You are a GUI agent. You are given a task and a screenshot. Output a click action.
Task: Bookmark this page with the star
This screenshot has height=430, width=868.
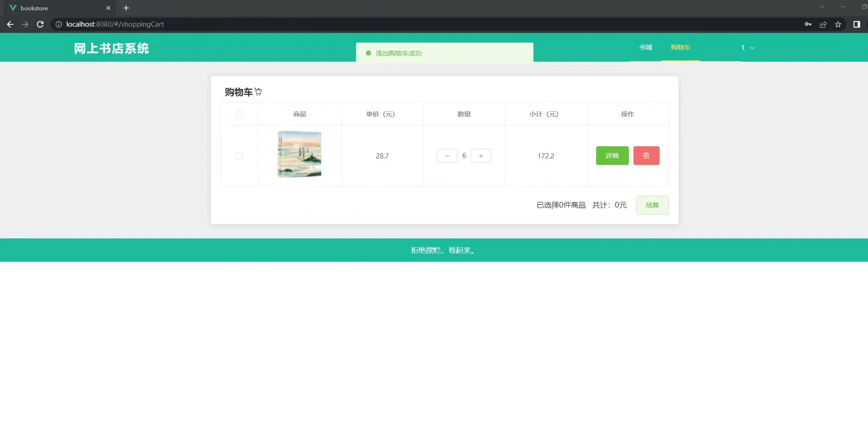[x=838, y=24]
